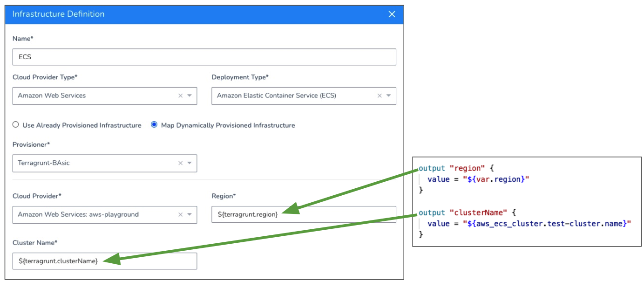Image resolution: width=644 pixels, height=288 pixels.
Task: Click the aws_ecs_cluster.test-cluster.name value text
Action: point(547,224)
